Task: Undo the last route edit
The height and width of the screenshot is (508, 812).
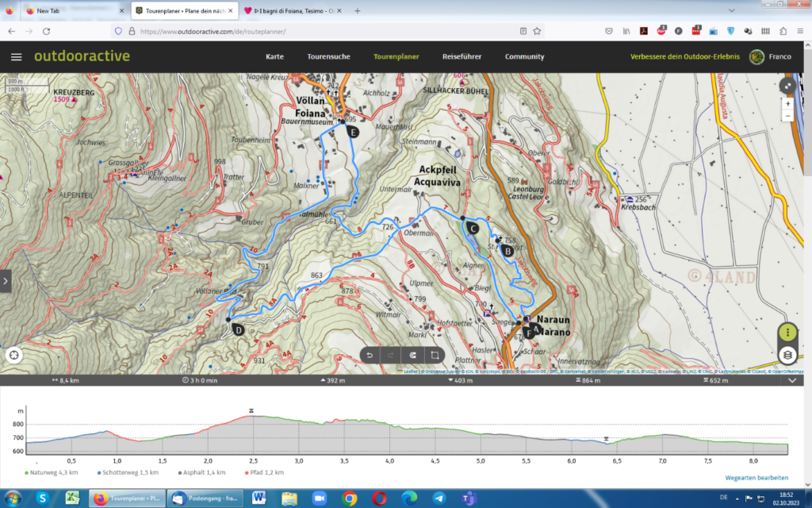Action: [x=369, y=355]
